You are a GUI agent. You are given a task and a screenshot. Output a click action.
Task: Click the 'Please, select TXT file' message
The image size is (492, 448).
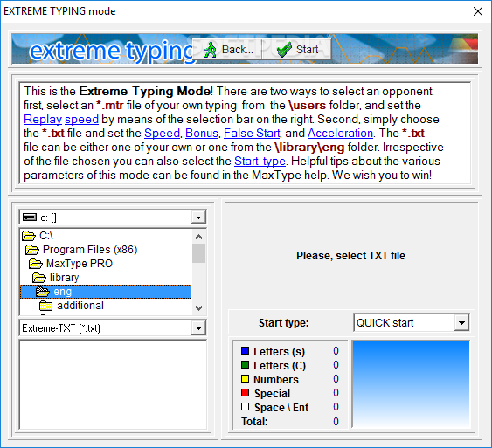[350, 256]
